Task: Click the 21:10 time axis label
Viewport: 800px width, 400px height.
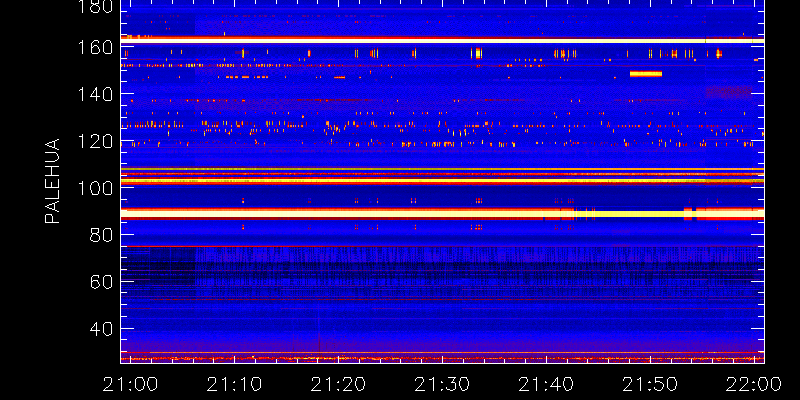Action: coord(234,384)
